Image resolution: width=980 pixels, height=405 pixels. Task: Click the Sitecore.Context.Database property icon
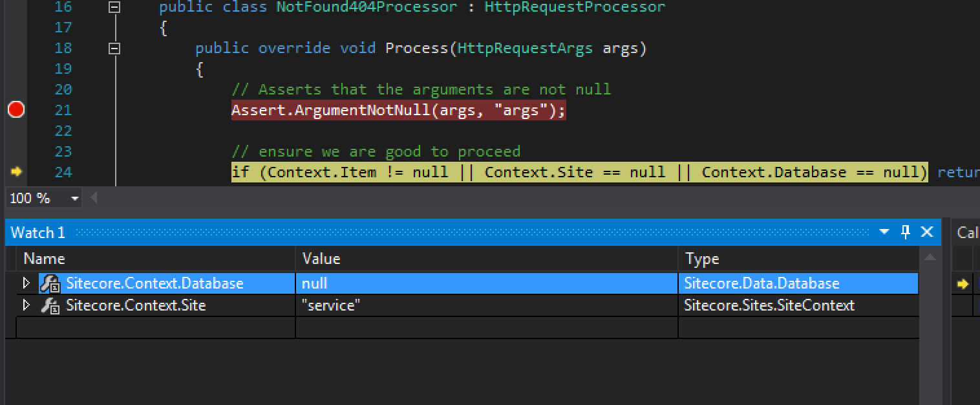coord(50,283)
